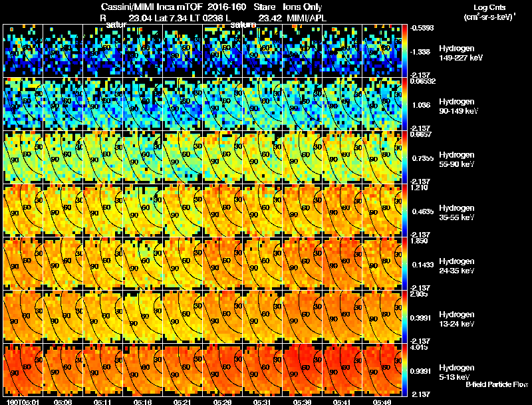The width and height of the screenshot is (532, 405).
Task: Click the '1.036' colorbar value
Action: (x=421, y=105)
